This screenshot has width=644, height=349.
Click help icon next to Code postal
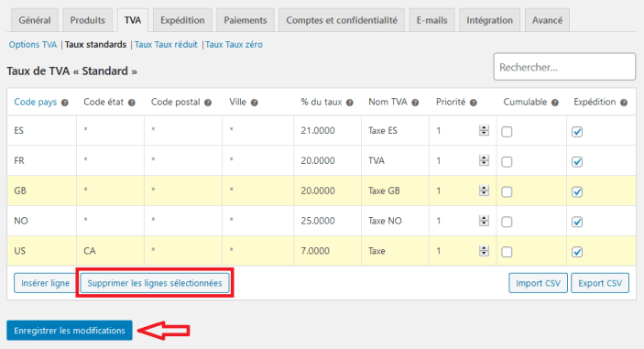coord(208,103)
